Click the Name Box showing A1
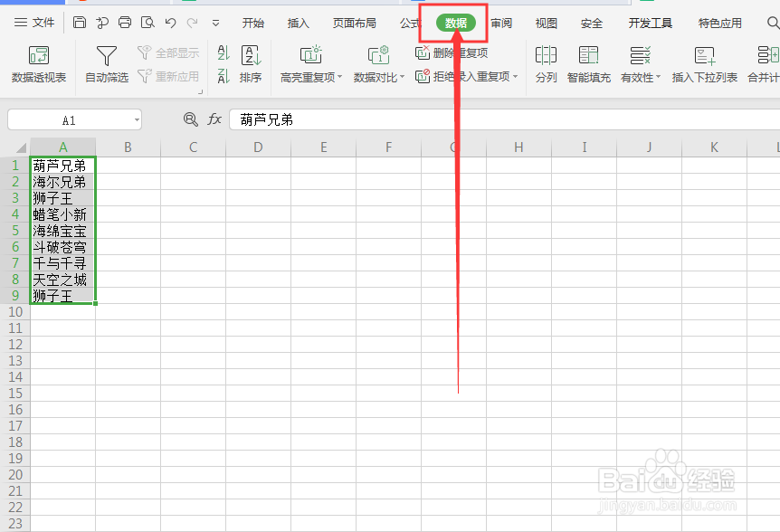The image size is (780, 532). 69,120
